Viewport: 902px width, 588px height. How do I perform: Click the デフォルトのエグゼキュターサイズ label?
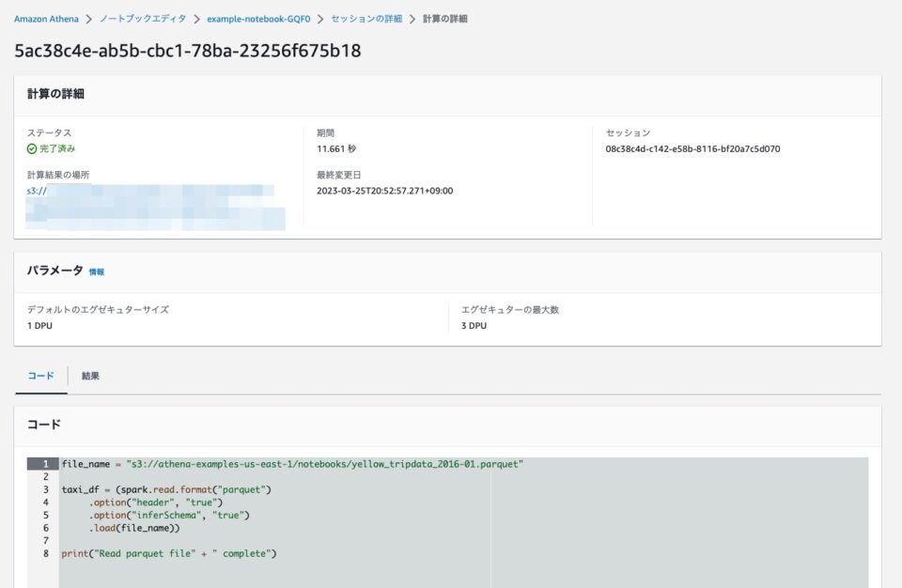tap(98, 310)
